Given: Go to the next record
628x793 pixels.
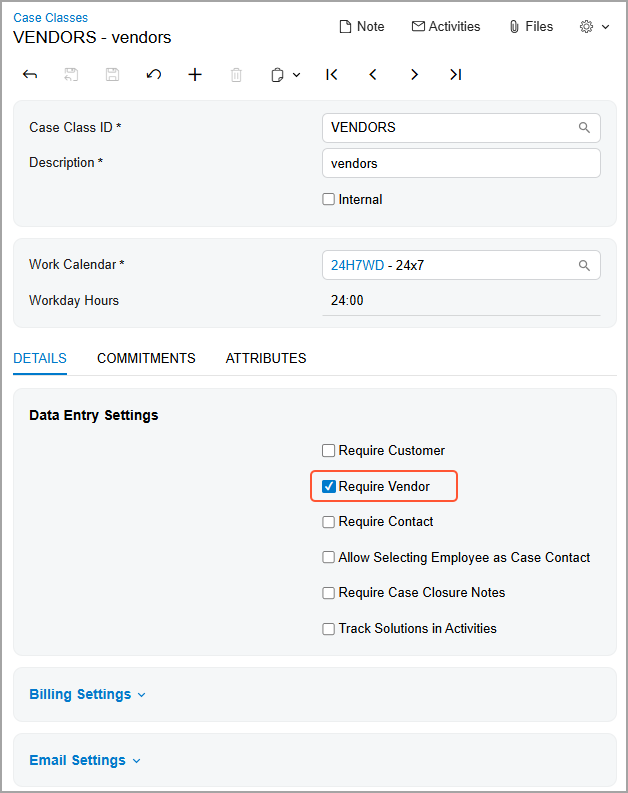Looking at the screenshot, I should pos(414,75).
